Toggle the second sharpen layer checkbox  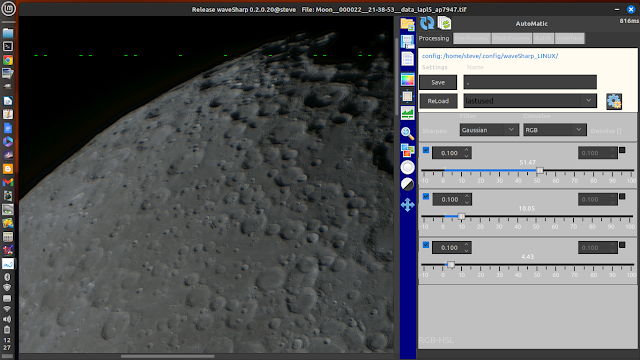pyautogui.click(x=426, y=197)
